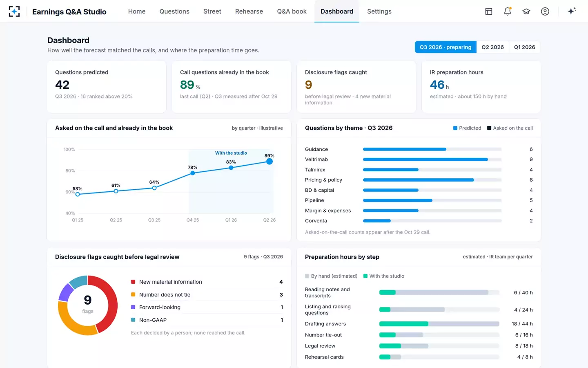Click the Non-GAAP teal swatch

[133, 320]
